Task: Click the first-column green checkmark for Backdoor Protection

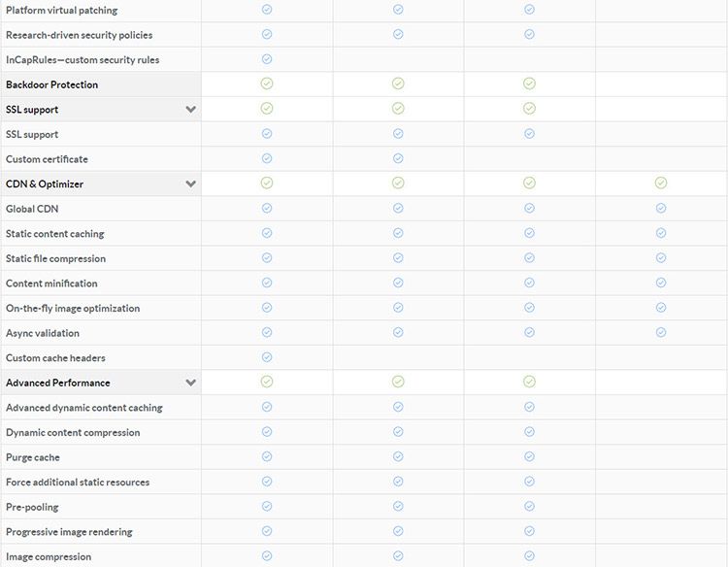Action: click(267, 83)
